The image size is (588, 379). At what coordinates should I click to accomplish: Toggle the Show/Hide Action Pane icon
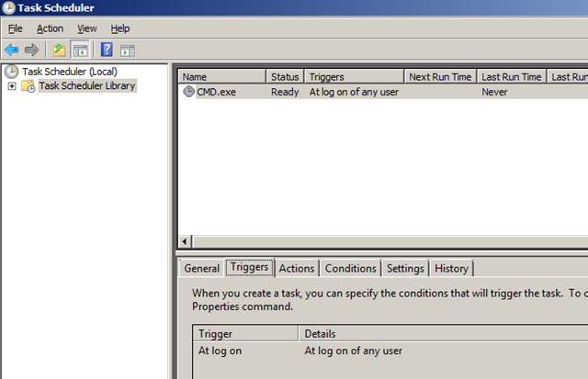[x=127, y=50]
